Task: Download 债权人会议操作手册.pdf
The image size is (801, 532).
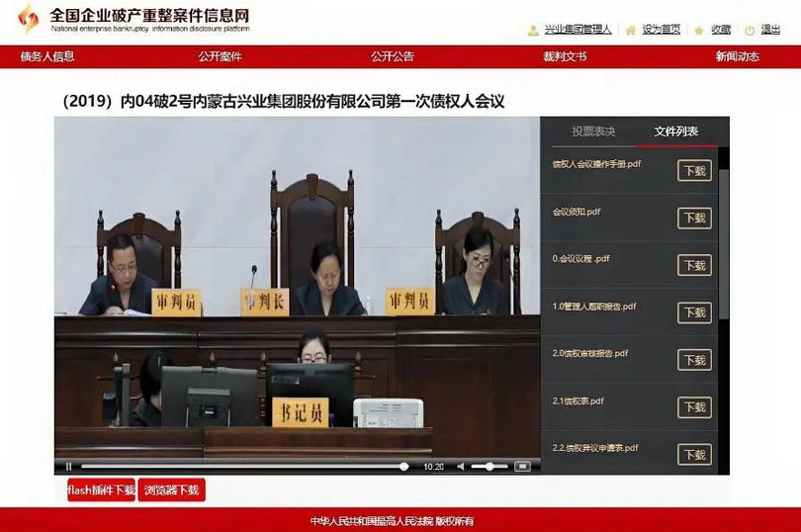Action: 694,171
